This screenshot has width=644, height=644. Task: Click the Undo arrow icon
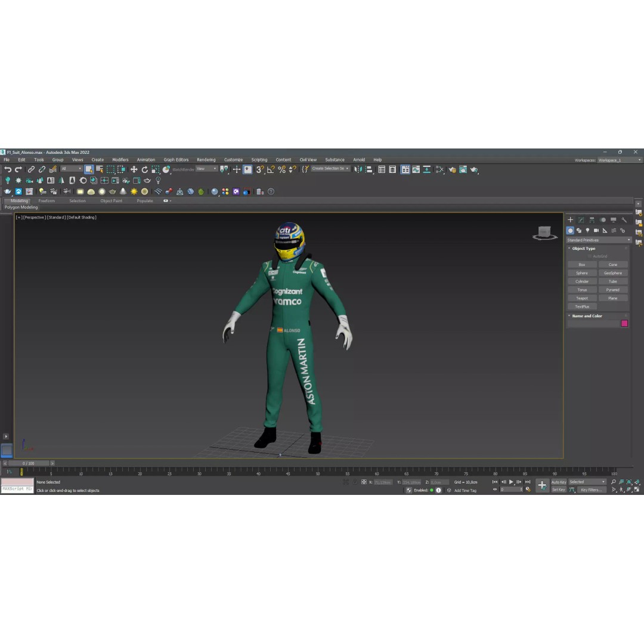pos(8,169)
